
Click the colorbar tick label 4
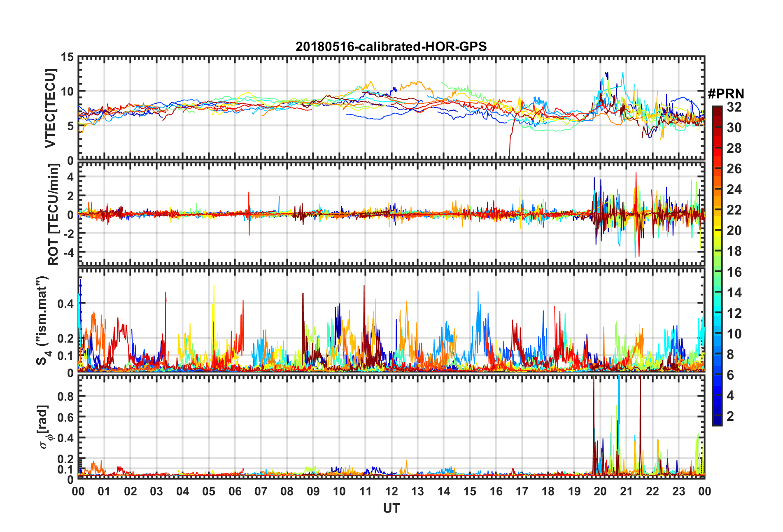pyautogui.click(x=730, y=396)
